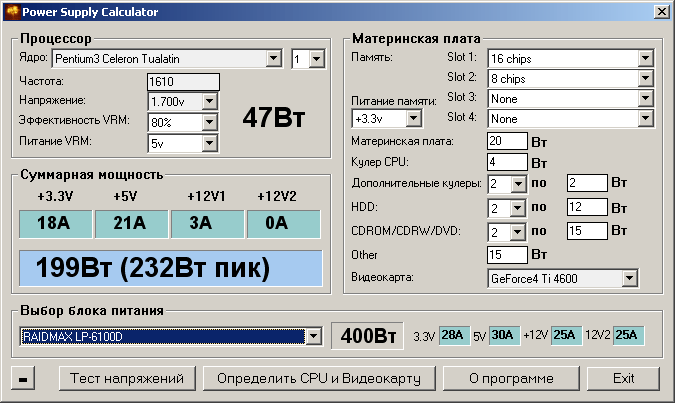Click the 400Вт power supply rating

click(x=368, y=336)
